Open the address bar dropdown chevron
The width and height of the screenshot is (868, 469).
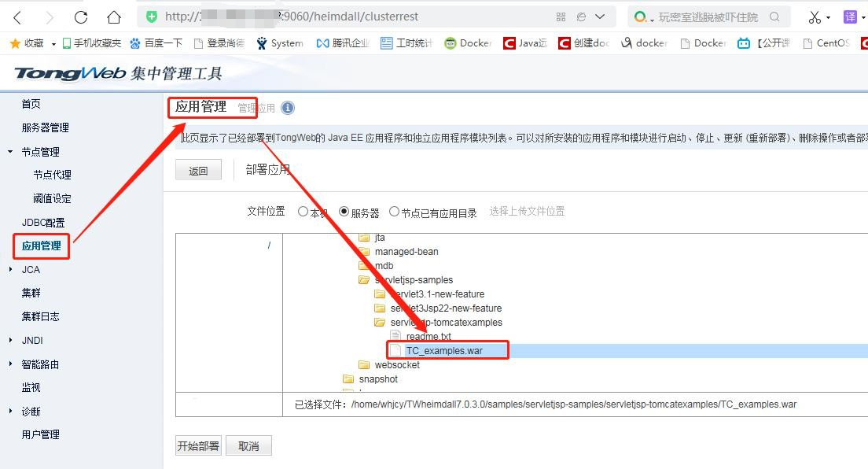tap(600, 17)
